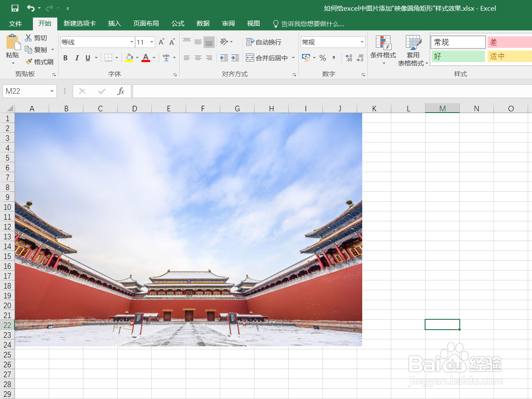
Task: Apply red font color
Action: coord(146,58)
